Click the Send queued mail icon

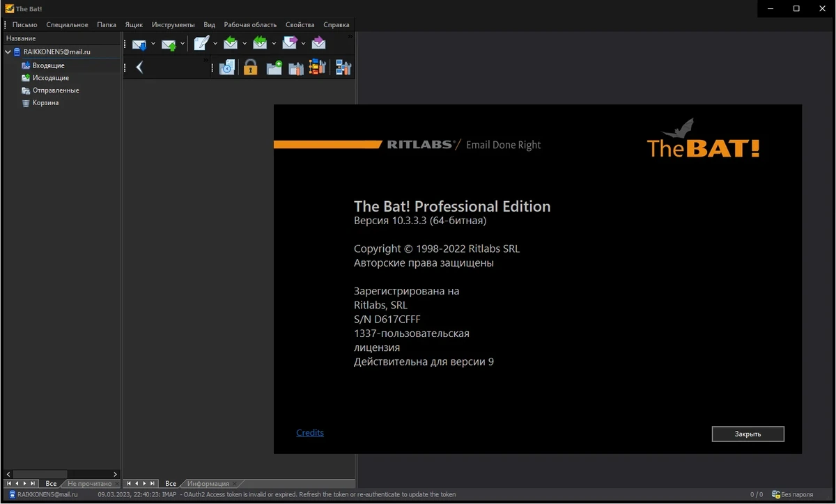[169, 44]
